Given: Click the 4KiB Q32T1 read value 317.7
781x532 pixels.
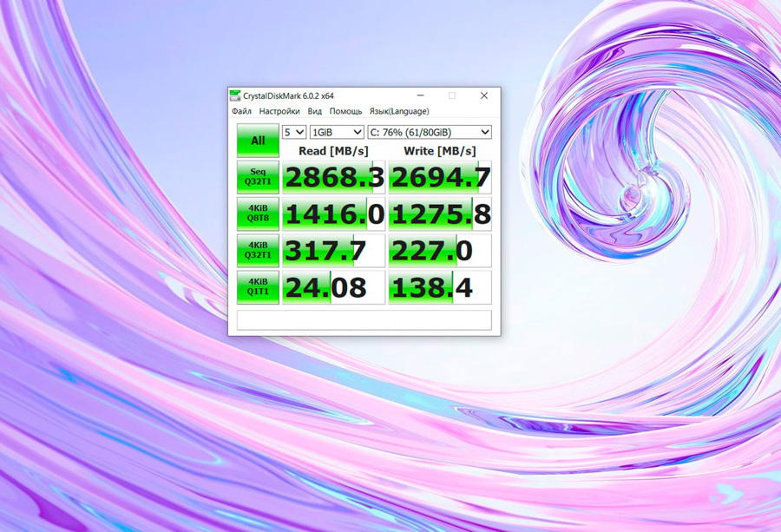Looking at the screenshot, I should pyautogui.click(x=334, y=250).
